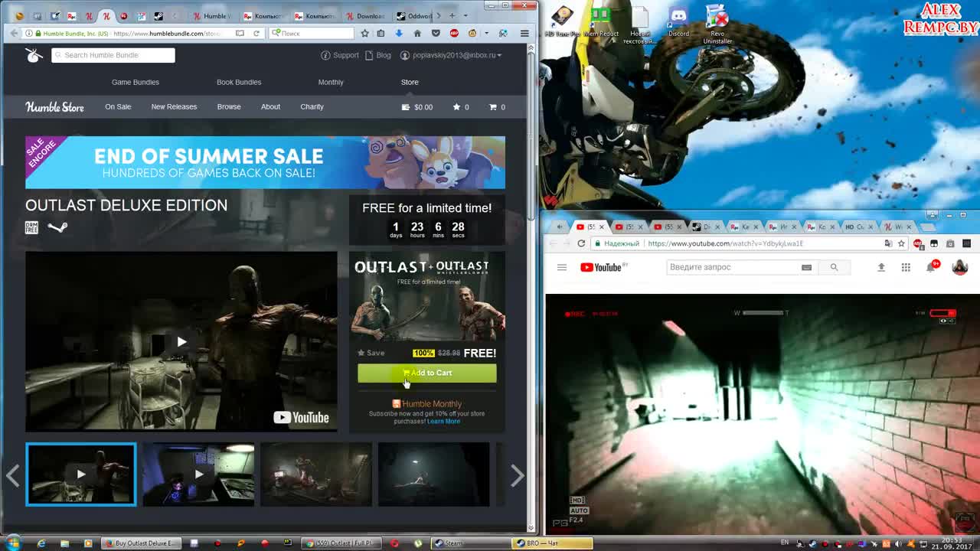Open the wishlist star counter
This screenshot has width=980, height=551.
pyautogui.click(x=461, y=107)
